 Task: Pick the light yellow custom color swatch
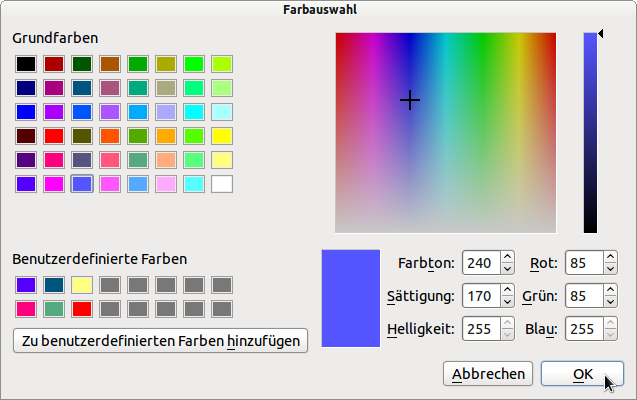[x=82, y=285]
